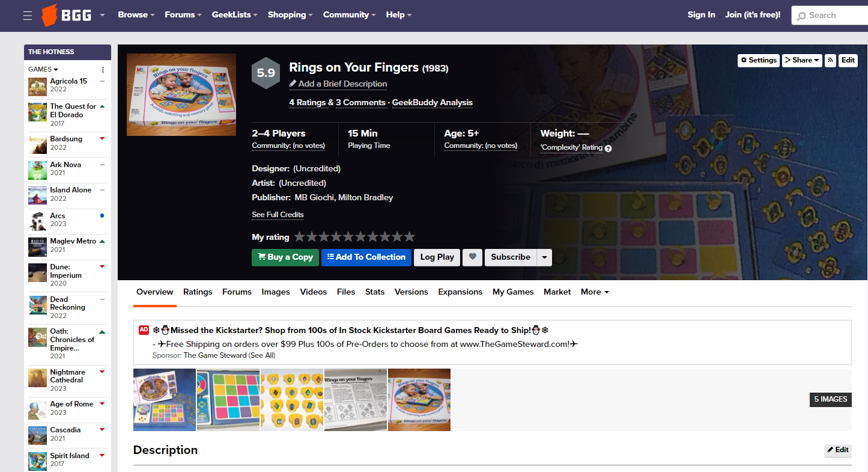Expand the GeekLists menu
Image resolution: width=868 pixels, height=472 pixels.
pos(235,15)
